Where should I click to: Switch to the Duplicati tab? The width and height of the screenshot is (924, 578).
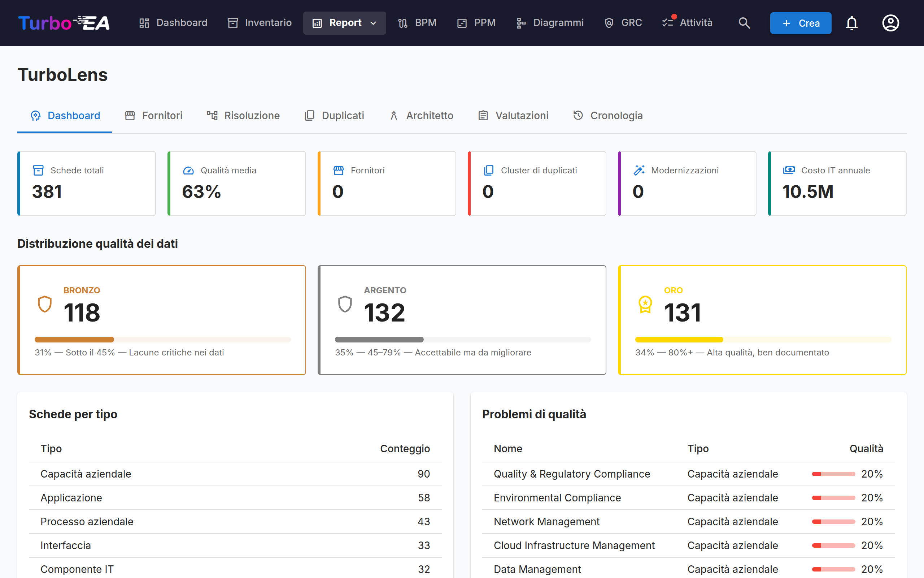pos(335,116)
